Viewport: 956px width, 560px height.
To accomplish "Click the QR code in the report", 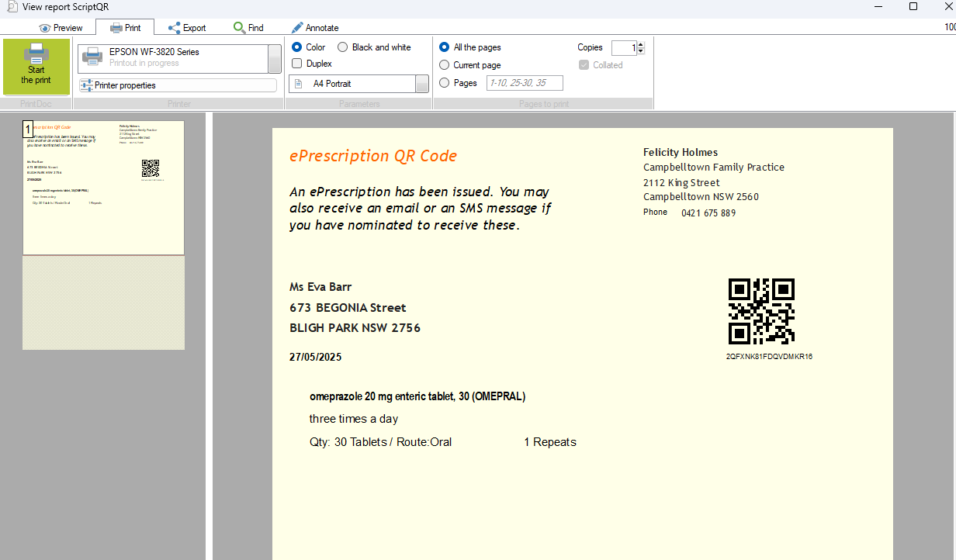I will click(x=761, y=311).
